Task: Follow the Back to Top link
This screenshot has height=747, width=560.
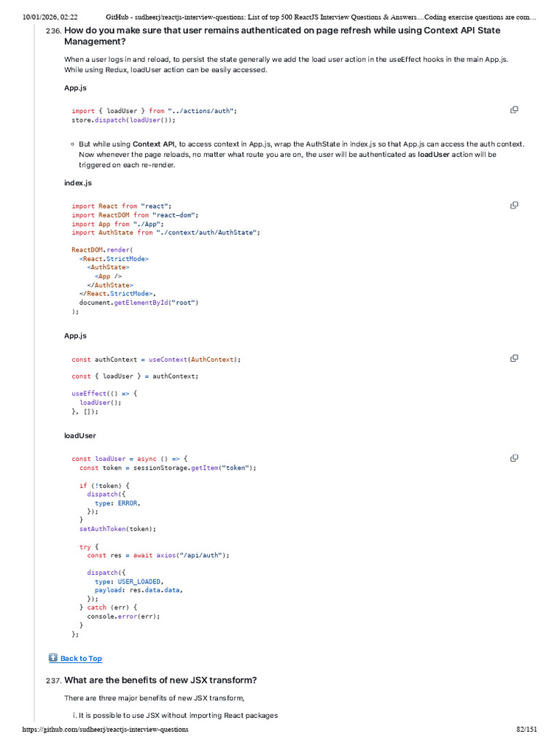Action: 81,659
